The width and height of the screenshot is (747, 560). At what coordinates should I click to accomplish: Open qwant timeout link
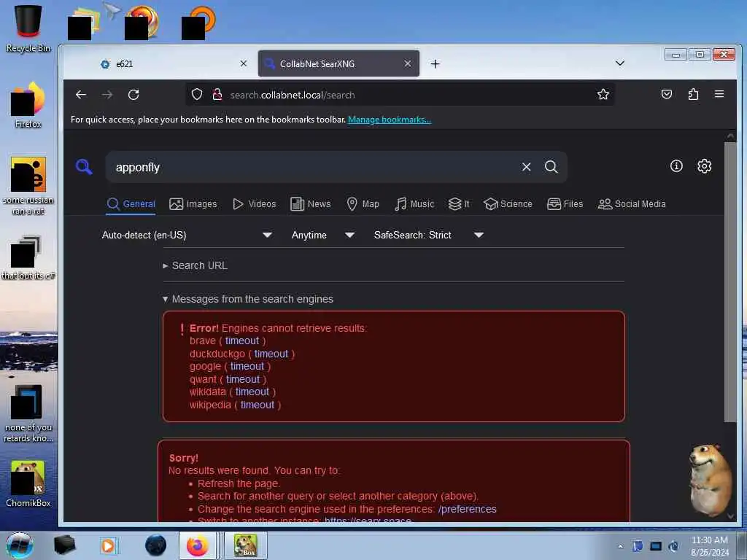pos(243,379)
